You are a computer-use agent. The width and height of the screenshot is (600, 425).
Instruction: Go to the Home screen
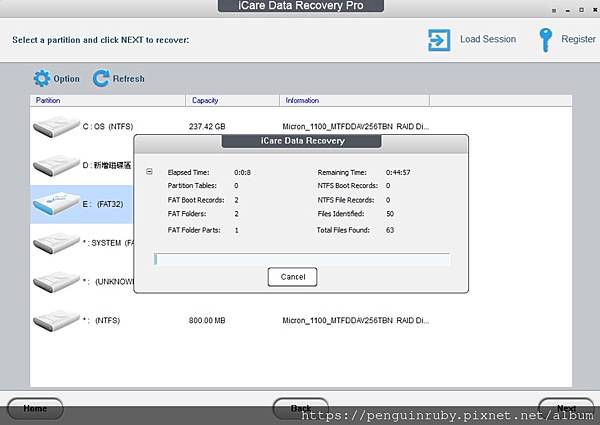pyautogui.click(x=35, y=408)
